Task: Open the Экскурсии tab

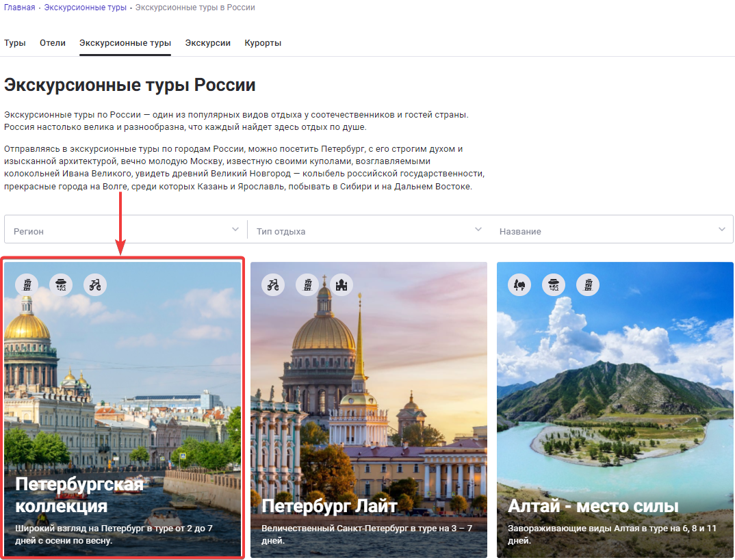Action: tap(207, 43)
